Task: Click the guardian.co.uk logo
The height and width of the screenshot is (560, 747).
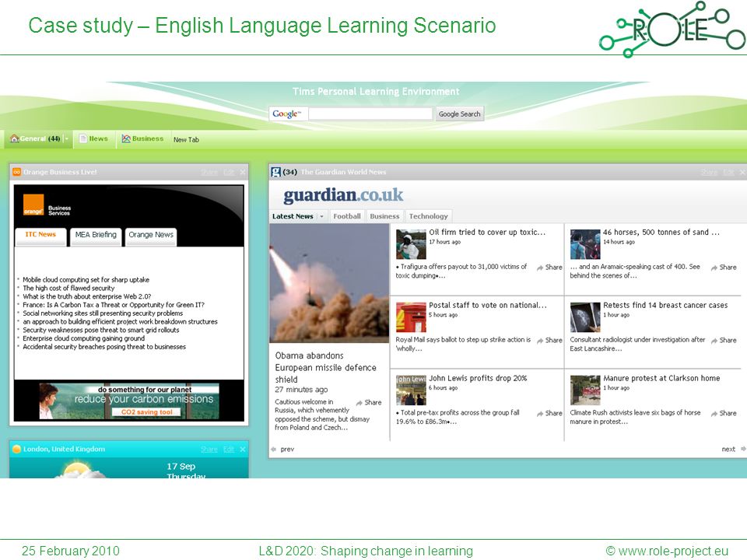Action: click(343, 195)
